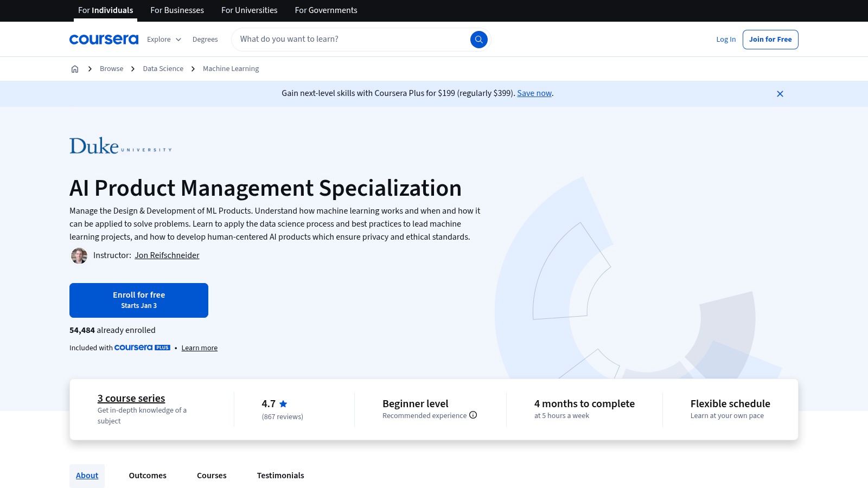Click the Coursera logo
Screen dimensions: 868x488
(104, 39)
